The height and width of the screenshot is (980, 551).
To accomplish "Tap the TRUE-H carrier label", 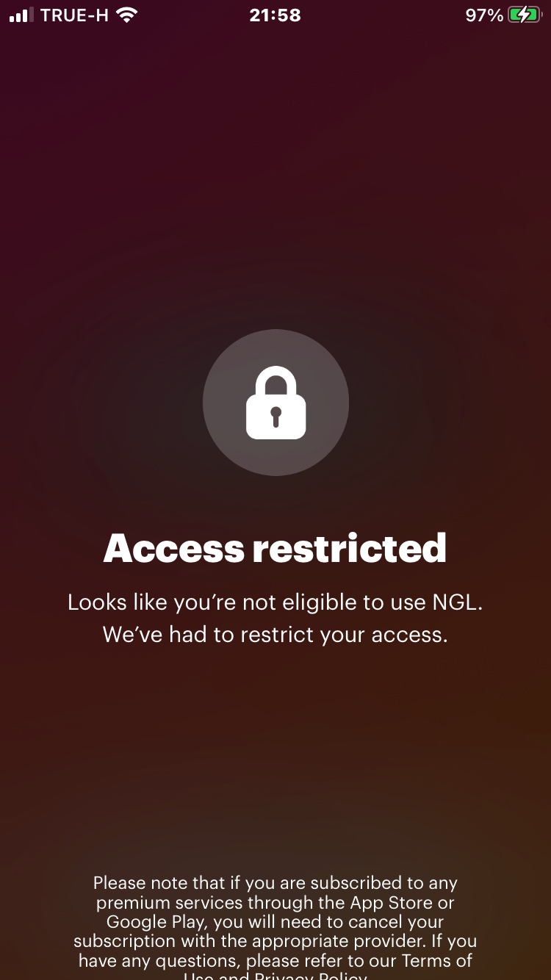I will click(x=76, y=15).
